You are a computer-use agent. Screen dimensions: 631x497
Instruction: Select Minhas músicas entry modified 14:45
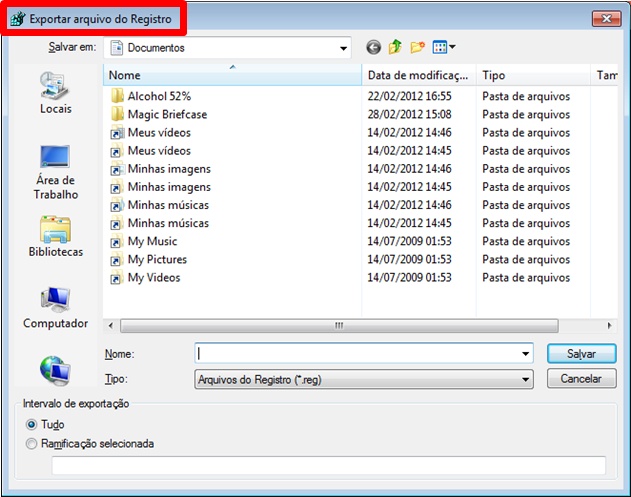pos(168,223)
